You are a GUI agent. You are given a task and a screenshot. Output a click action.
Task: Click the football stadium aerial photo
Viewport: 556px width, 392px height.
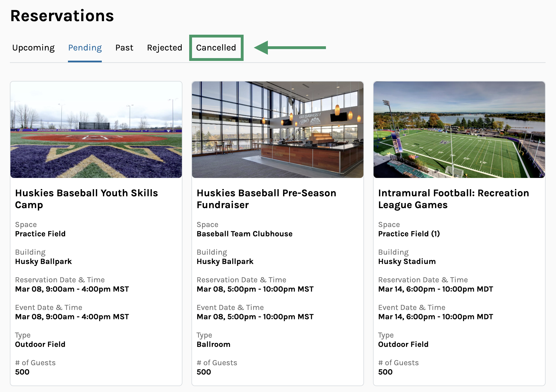coord(459,130)
